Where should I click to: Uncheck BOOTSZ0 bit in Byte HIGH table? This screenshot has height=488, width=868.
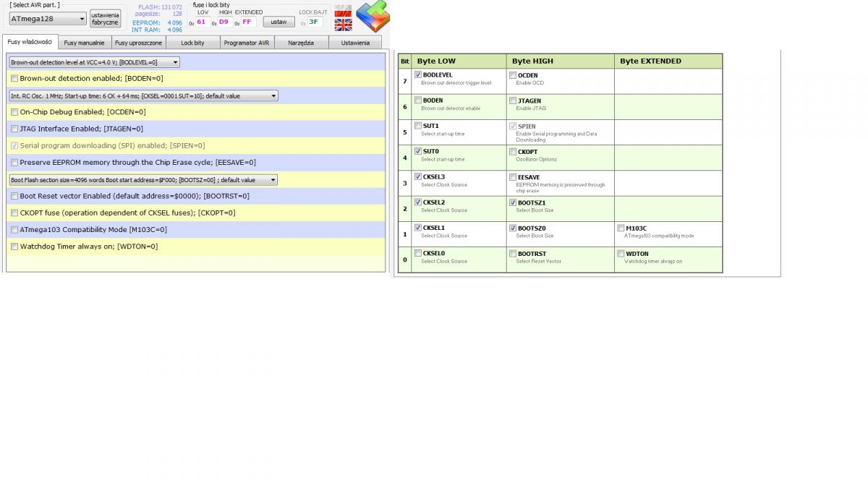point(513,228)
